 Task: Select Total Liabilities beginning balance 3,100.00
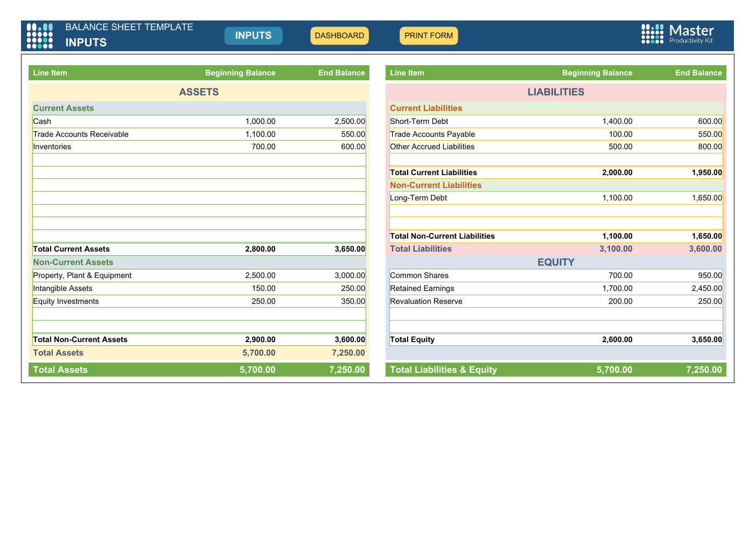coord(616,249)
